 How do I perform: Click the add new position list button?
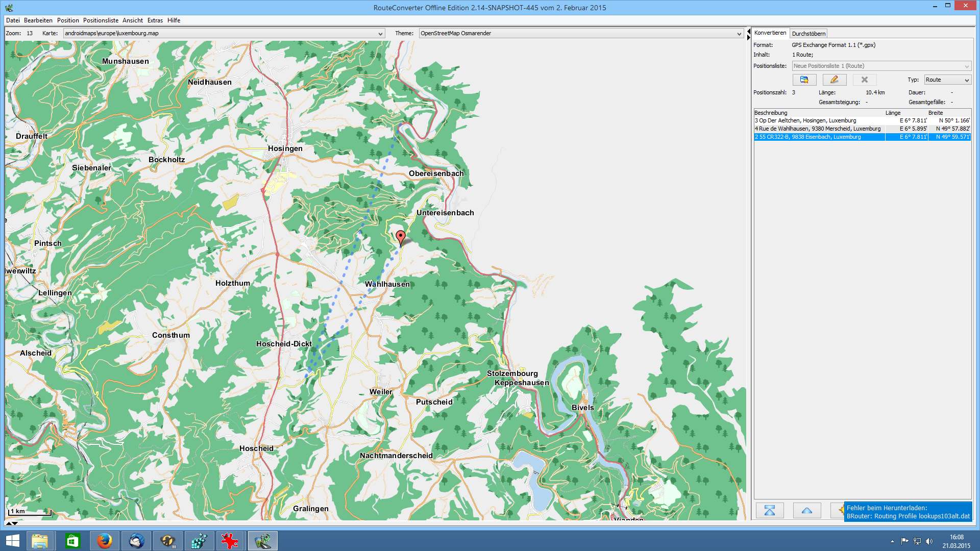tap(804, 80)
